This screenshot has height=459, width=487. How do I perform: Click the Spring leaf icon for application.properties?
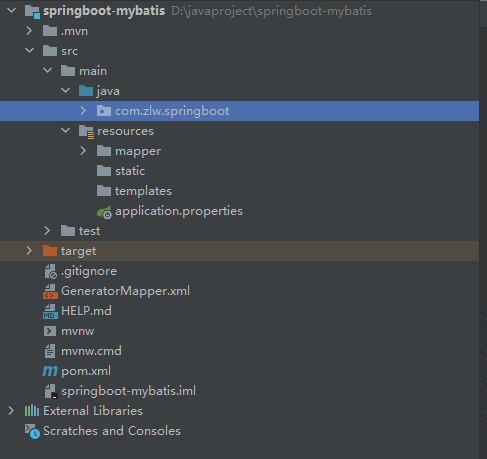[104, 212]
